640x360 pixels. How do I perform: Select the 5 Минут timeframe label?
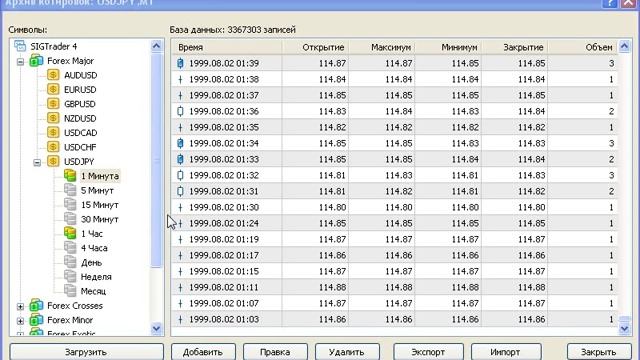97,191
